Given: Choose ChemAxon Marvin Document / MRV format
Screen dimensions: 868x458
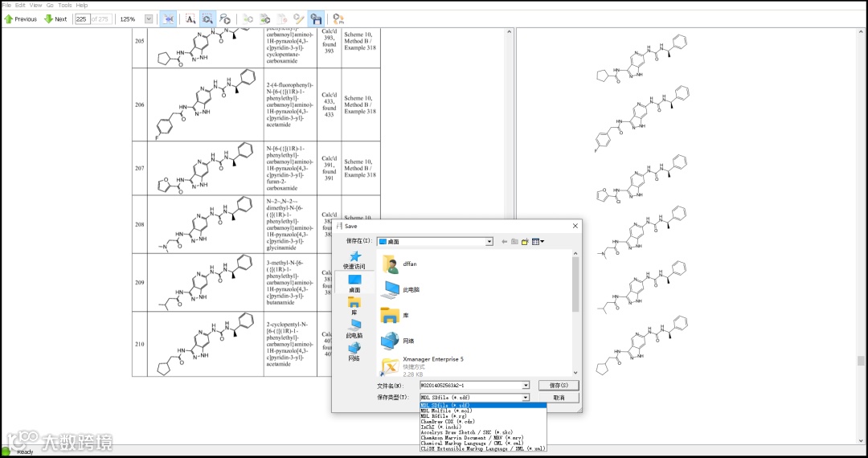Looking at the screenshot, I should point(483,438).
